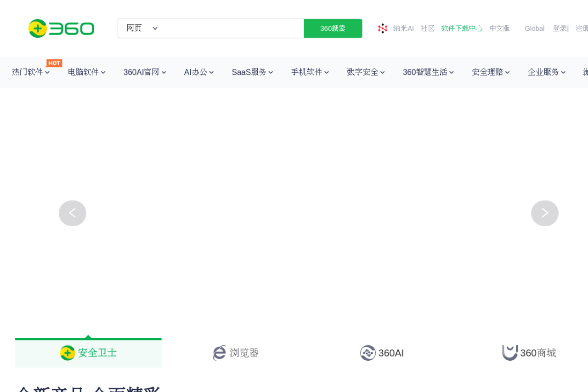The height and width of the screenshot is (392, 588).
Task: Click the 360商城 shop icon
Action: point(509,353)
